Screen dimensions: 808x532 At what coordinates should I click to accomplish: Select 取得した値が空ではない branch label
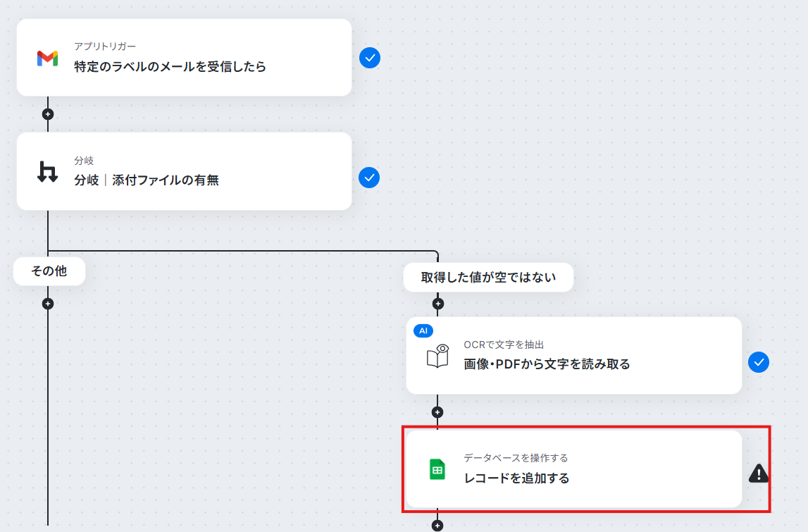488,278
